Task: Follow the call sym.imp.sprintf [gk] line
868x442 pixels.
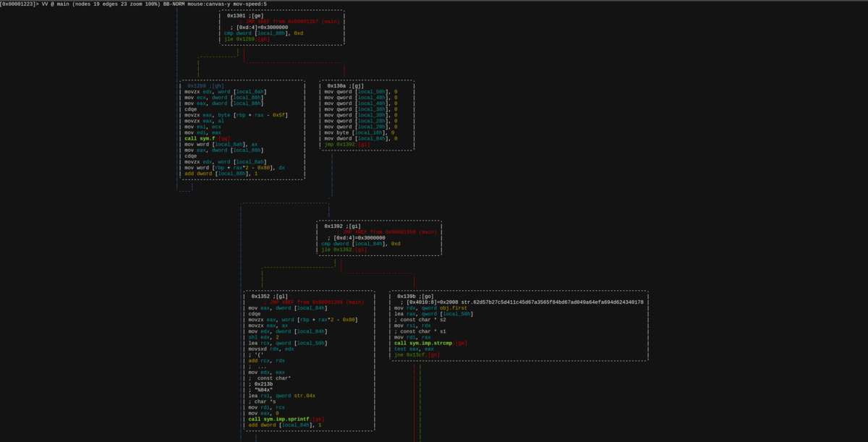Action: [x=286, y=419]
